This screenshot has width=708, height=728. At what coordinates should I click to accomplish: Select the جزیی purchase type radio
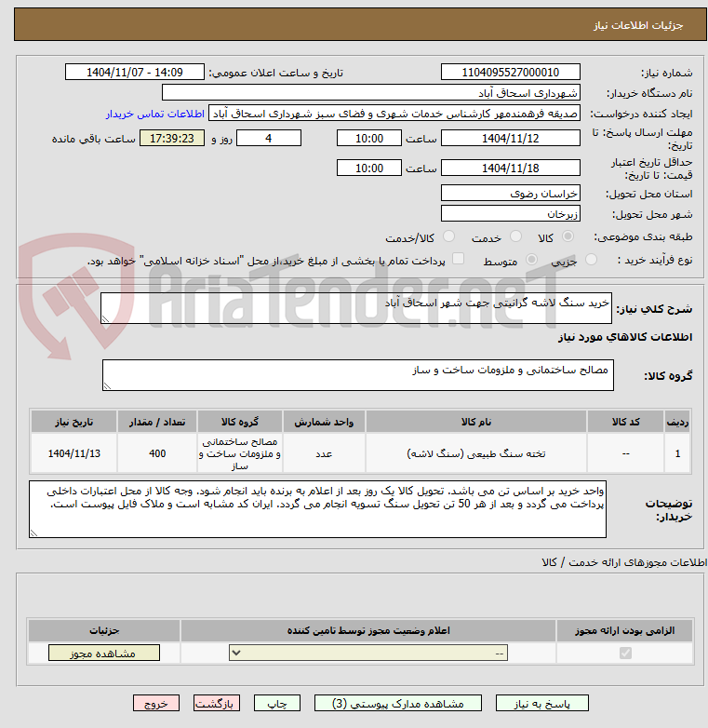pos(591,260)
